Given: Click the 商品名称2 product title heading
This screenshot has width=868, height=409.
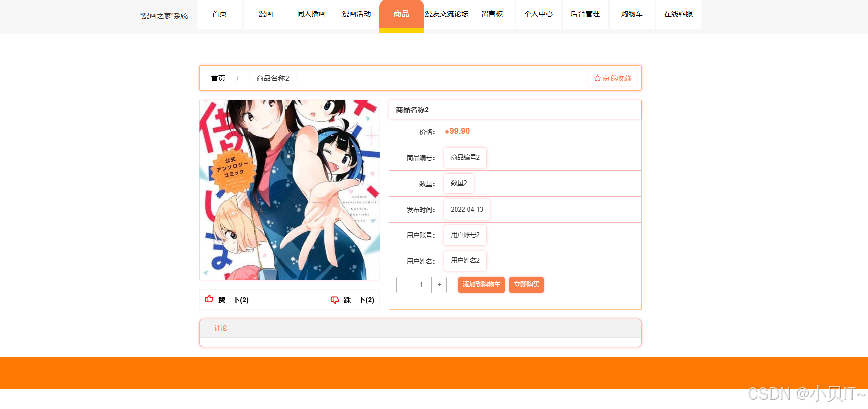Looking at the screenshot, I should [412, 110].
